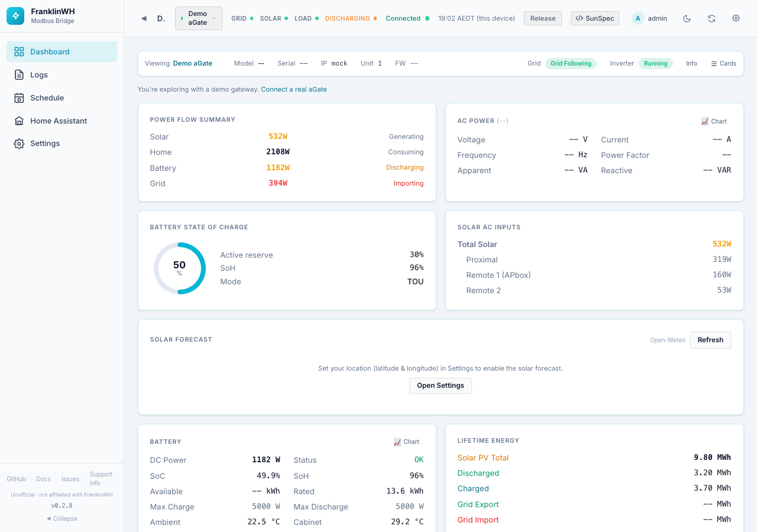Click Refresh in Solar Forecast card

tap(710, 340)
